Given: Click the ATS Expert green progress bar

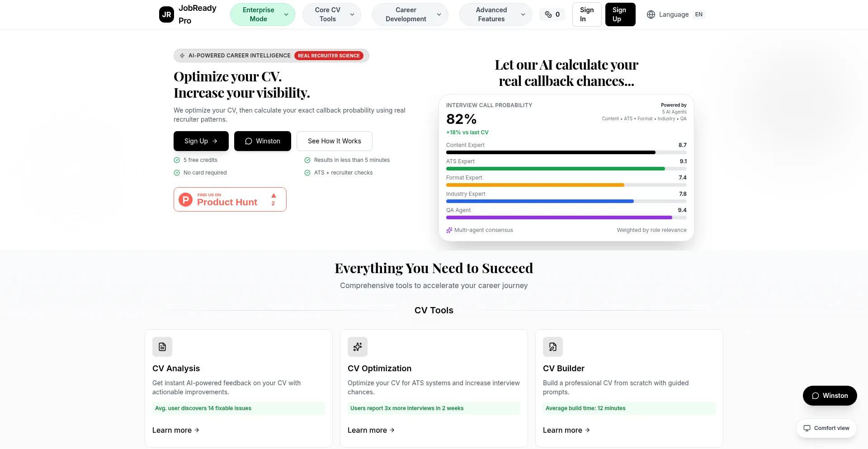Looking at the screenshot, I should [555, 169].
